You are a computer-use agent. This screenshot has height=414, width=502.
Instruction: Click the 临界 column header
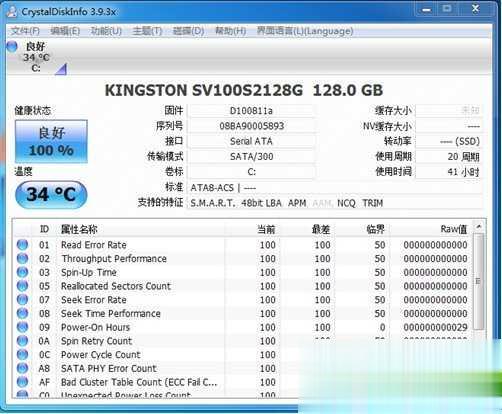click(x=362, y=229)
